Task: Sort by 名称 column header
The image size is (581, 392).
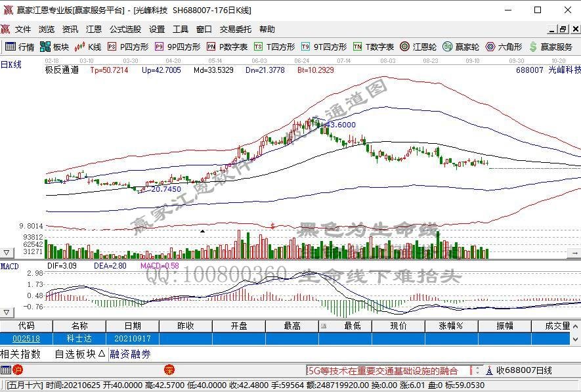Action: 79,326
